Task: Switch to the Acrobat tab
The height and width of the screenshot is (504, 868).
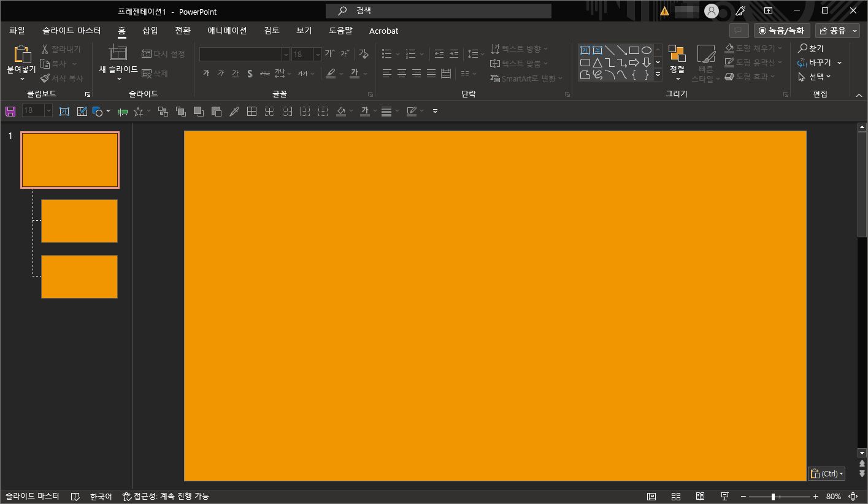Action: (384, 31)
